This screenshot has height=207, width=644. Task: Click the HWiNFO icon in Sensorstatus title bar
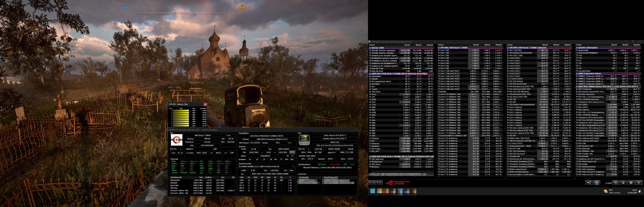pos(370,42)
